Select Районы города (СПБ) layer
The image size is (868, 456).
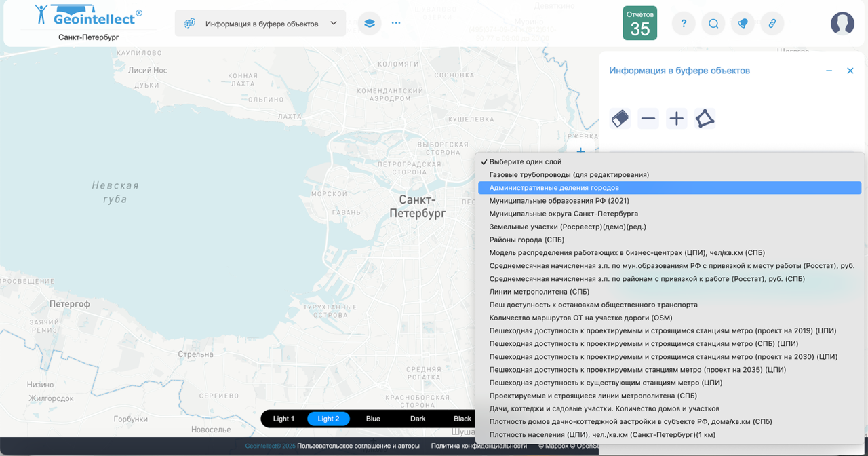click(x=526, y=240)
